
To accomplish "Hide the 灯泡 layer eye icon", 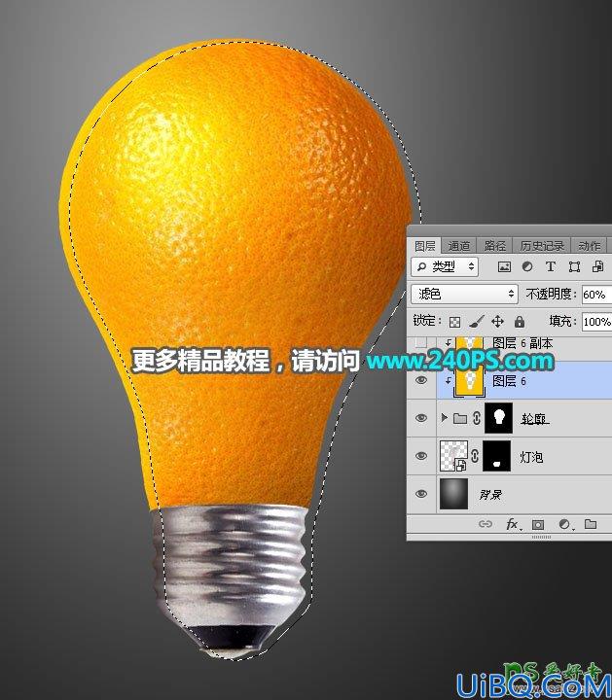I will [420, 456].
